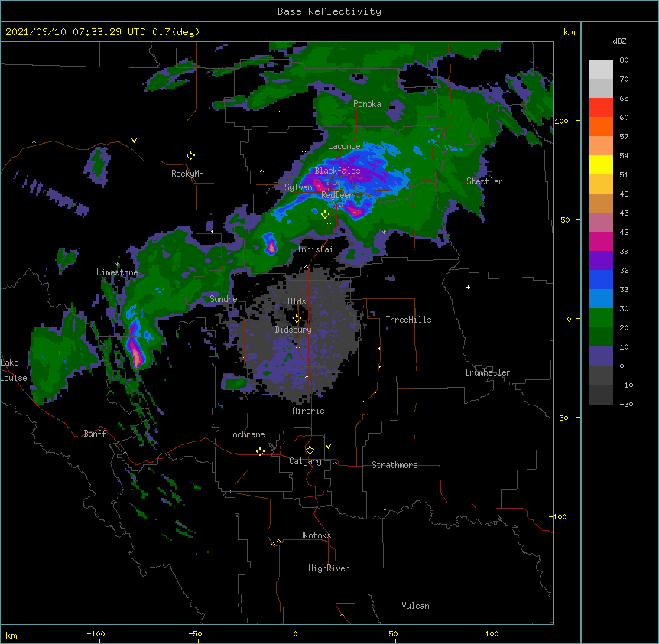Select the Strathmore label
Viewport: 659px width, 644px height.
394,465
